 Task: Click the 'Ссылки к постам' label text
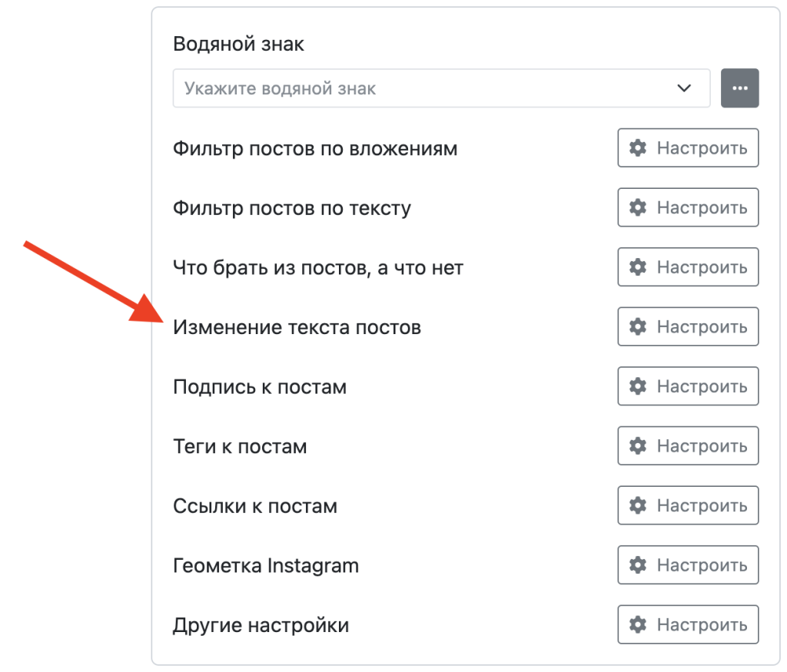[255, 506]
